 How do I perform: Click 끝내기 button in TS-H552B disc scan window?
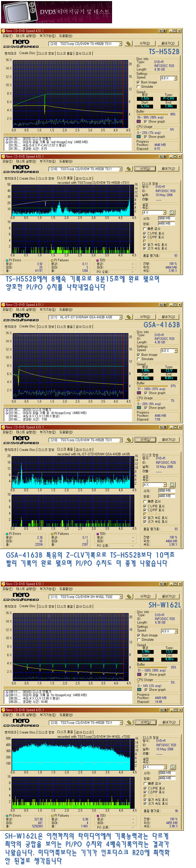coord(168,169)
